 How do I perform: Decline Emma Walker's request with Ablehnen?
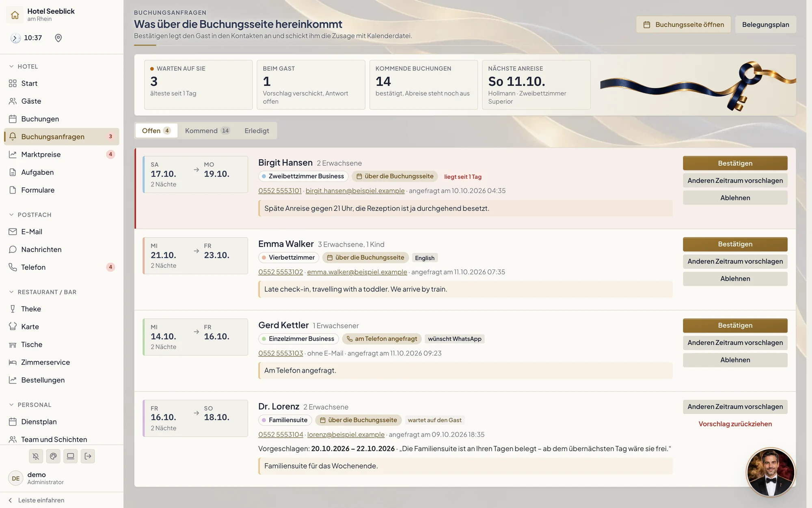[735, 279]
